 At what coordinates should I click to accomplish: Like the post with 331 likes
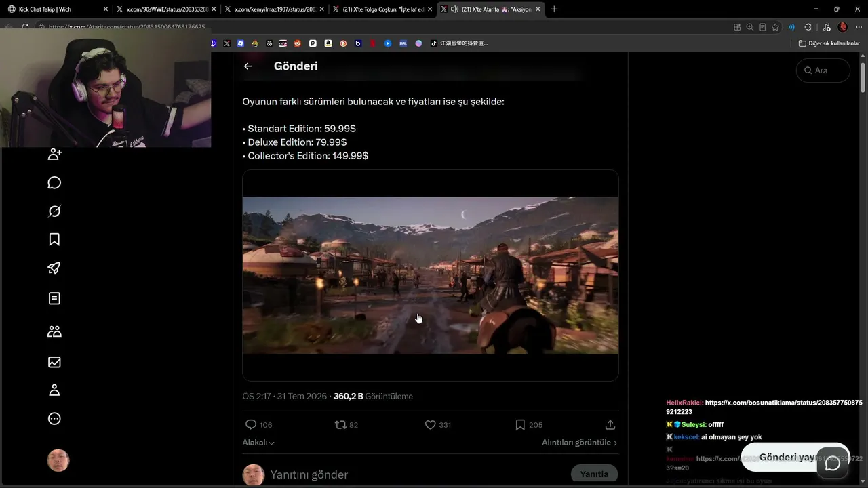pyautogui.click(x=430, y=425)
